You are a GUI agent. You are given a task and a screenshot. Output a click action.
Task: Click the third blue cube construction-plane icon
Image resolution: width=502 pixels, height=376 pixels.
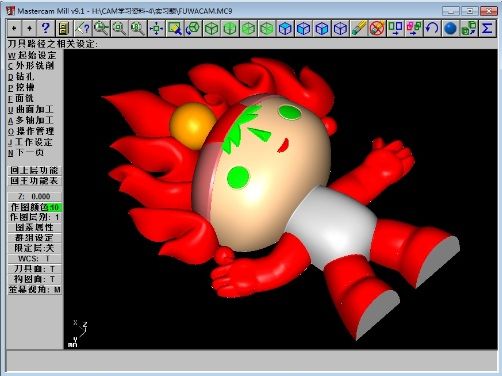322,28
